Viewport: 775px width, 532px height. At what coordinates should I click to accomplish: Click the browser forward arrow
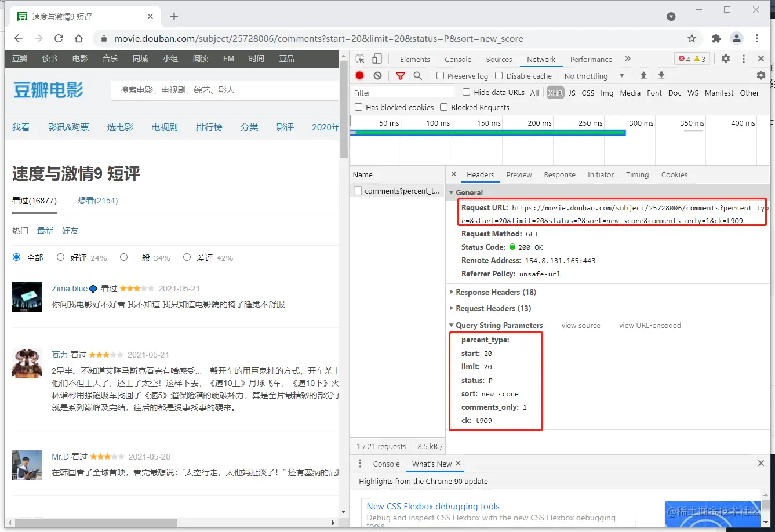[38, 38]
